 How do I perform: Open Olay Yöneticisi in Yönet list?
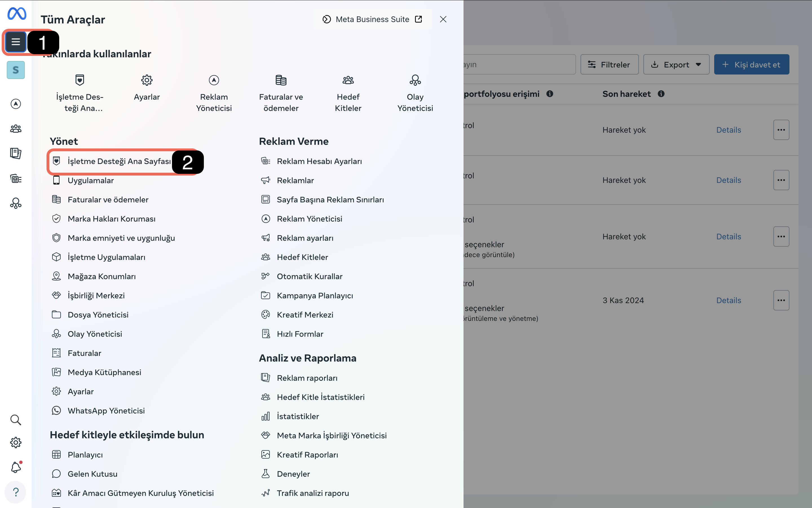click(x=87, y=334)
